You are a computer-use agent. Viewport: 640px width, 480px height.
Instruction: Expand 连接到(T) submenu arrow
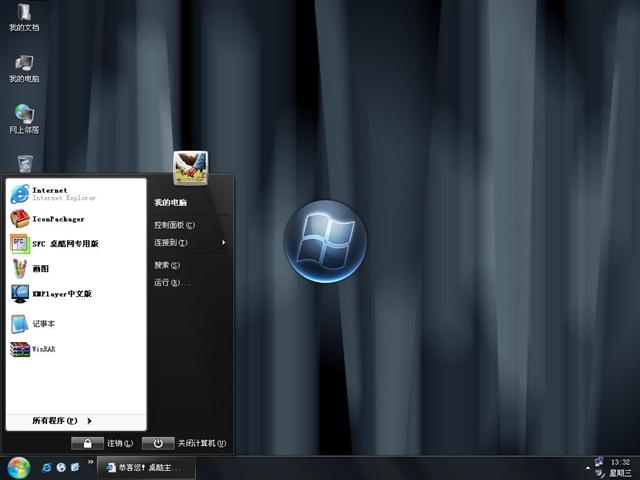coord(224,242)
